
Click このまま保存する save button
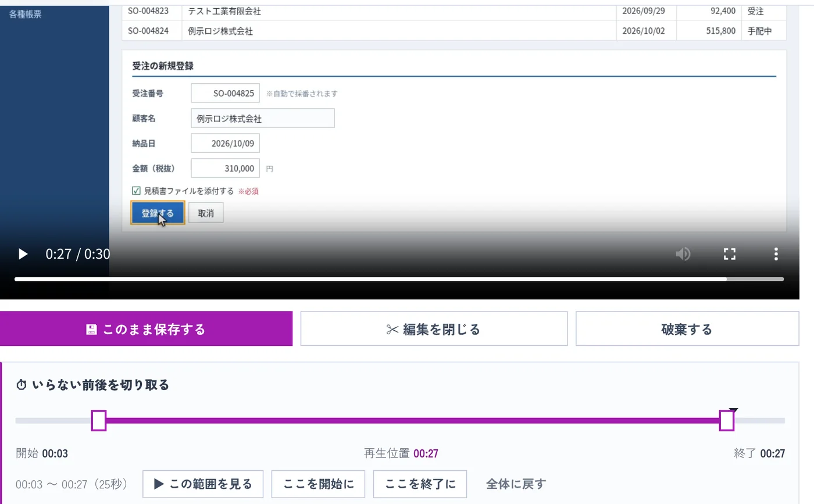146,329
